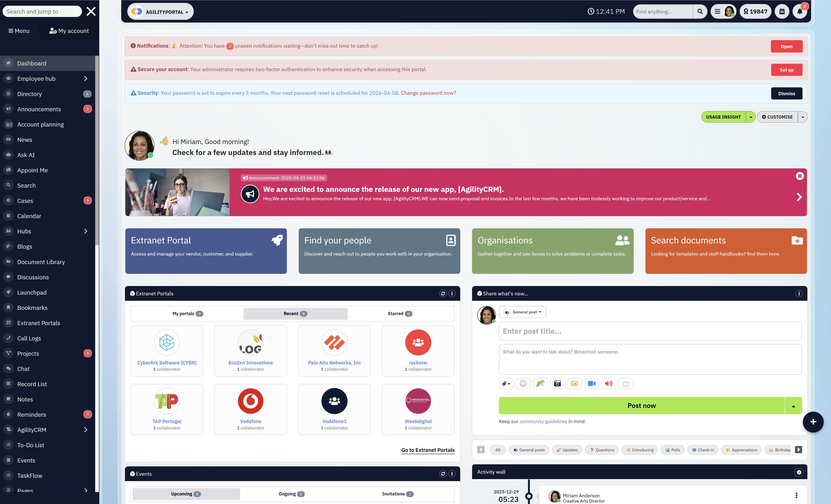Open the General post type dropdown
Screen dimensions: 831x504
click(x=522, y=312)
